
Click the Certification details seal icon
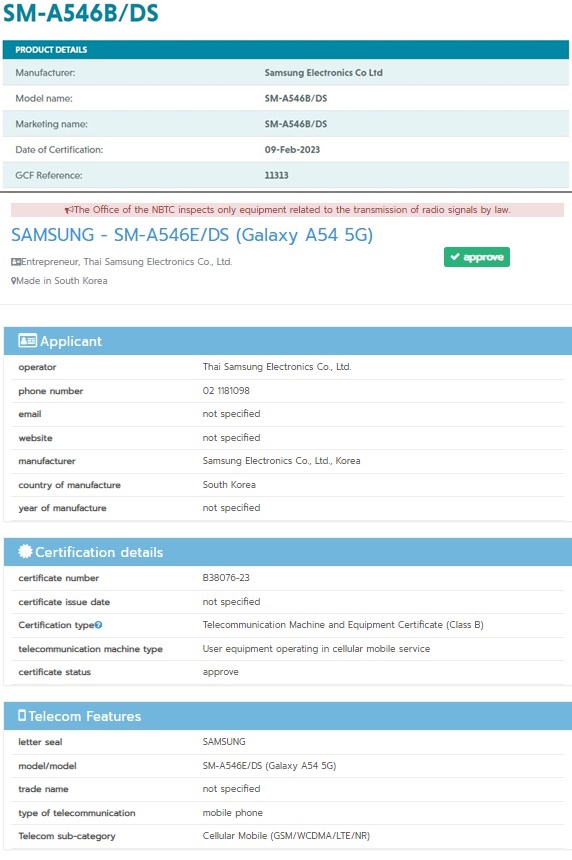[x=25, y=551]
